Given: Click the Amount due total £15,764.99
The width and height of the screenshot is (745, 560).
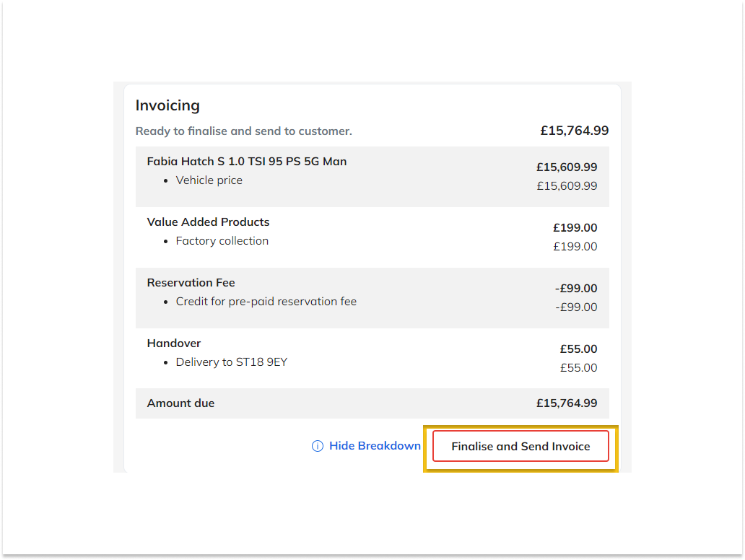Looking at the screenshot, I should click(x=567, y=403).
